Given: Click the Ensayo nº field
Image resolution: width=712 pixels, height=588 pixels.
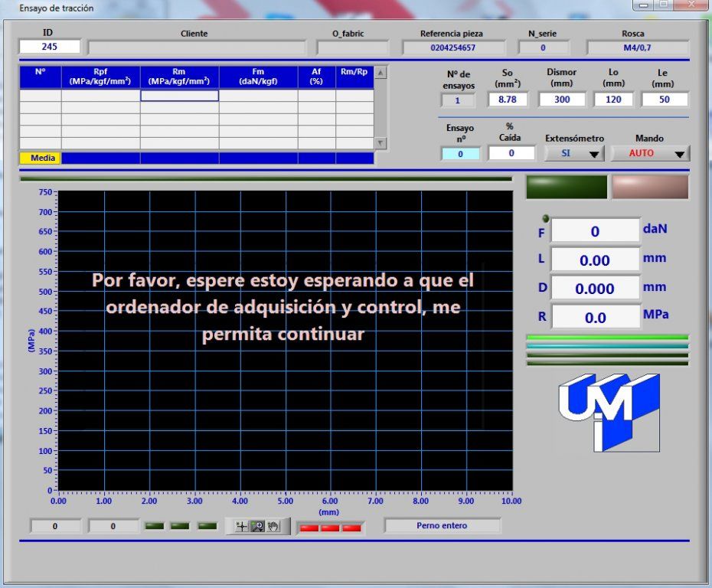Looking at the screenshot, I should [460, 154].
